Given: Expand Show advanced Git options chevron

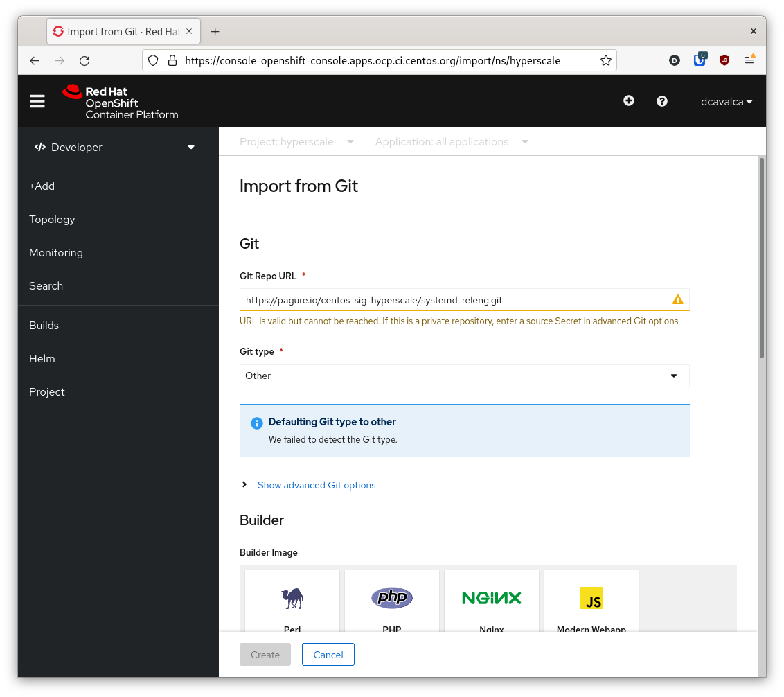Looking at the screenshot, I should pyautogui.click(x=244, y=484).
